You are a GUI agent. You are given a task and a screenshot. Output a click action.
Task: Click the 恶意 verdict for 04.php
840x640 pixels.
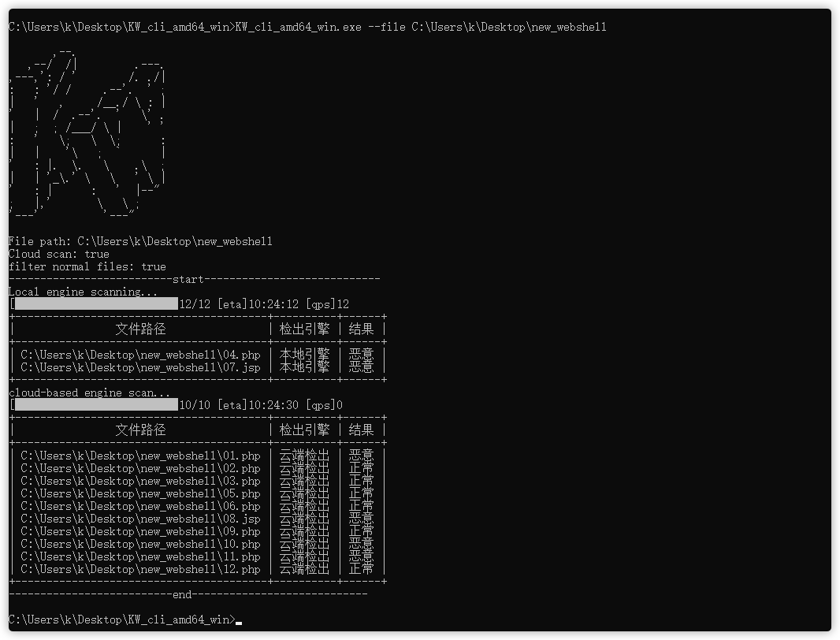coord(361,354)
